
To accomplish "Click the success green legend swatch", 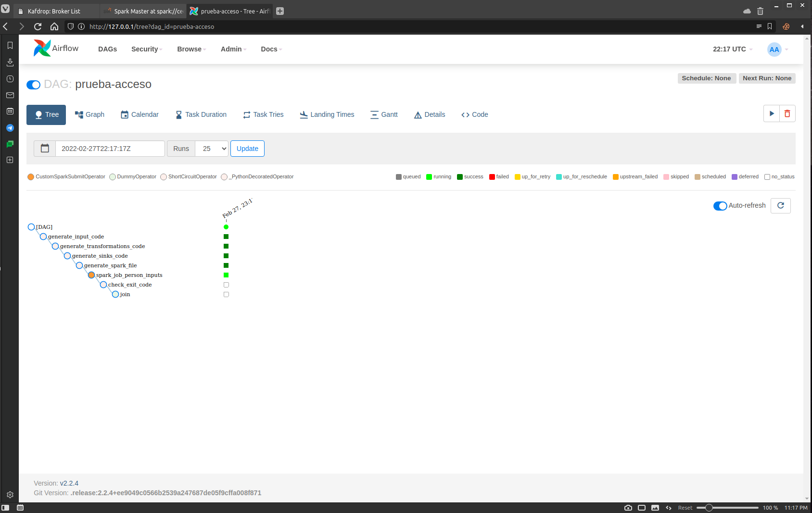I will click(460, 177).
